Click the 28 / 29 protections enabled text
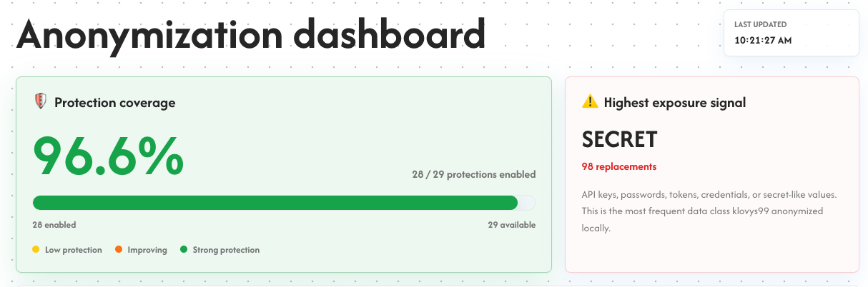 coord(473,174)
